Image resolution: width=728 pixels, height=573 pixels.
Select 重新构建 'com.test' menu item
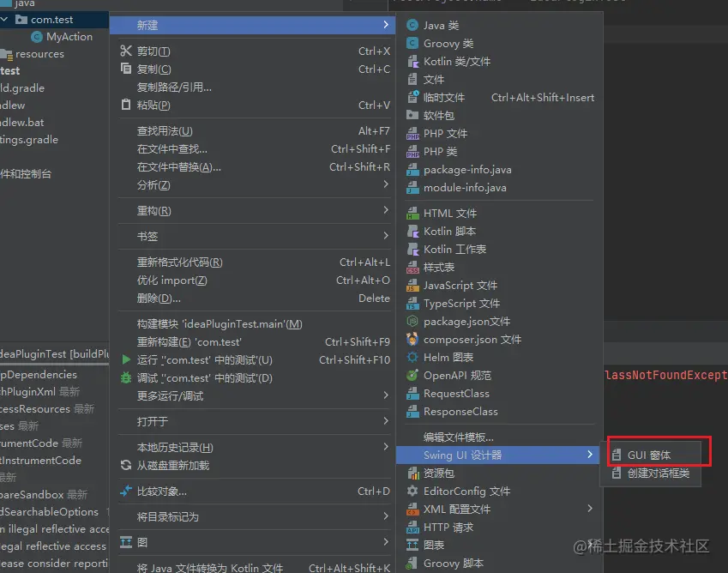click(x=254, y=342)
